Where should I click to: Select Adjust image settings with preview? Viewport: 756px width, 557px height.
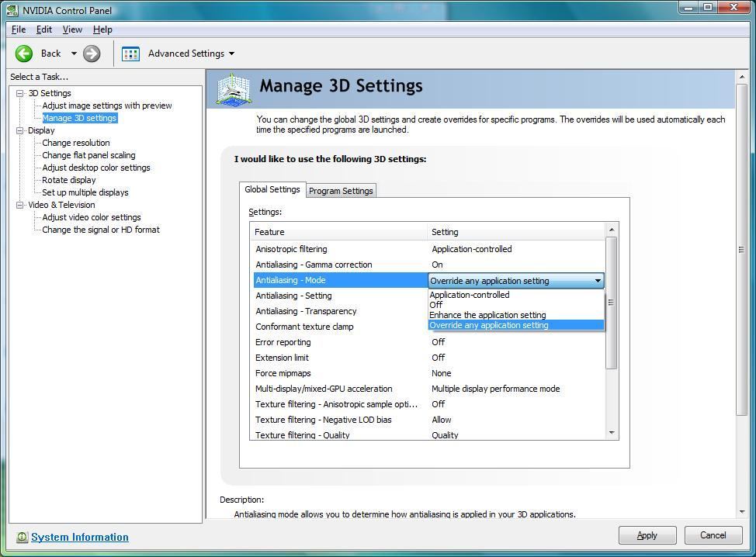coord(107,106)
